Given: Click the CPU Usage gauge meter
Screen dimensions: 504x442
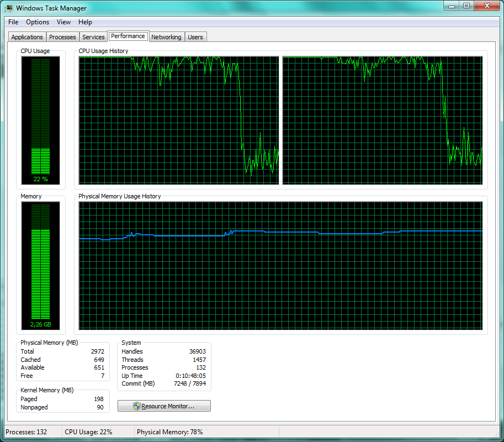Looking at the screenshot, I should coord(40,119).
